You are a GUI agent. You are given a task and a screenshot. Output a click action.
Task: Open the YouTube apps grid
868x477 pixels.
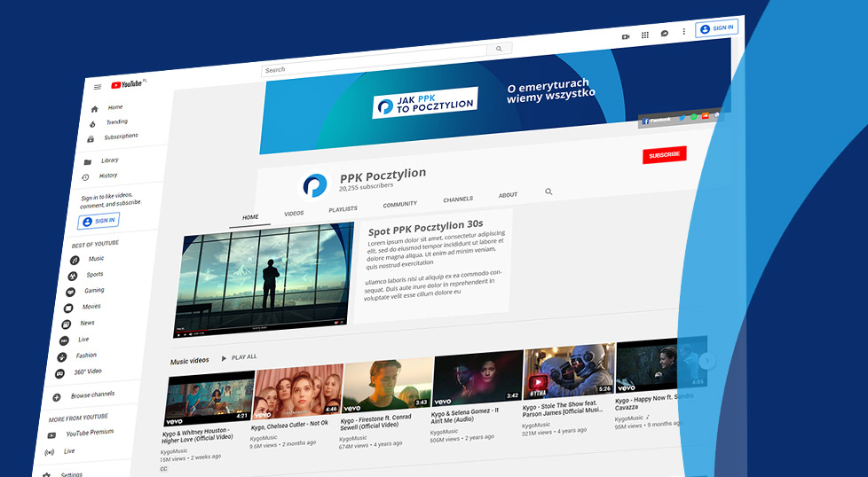645,35
